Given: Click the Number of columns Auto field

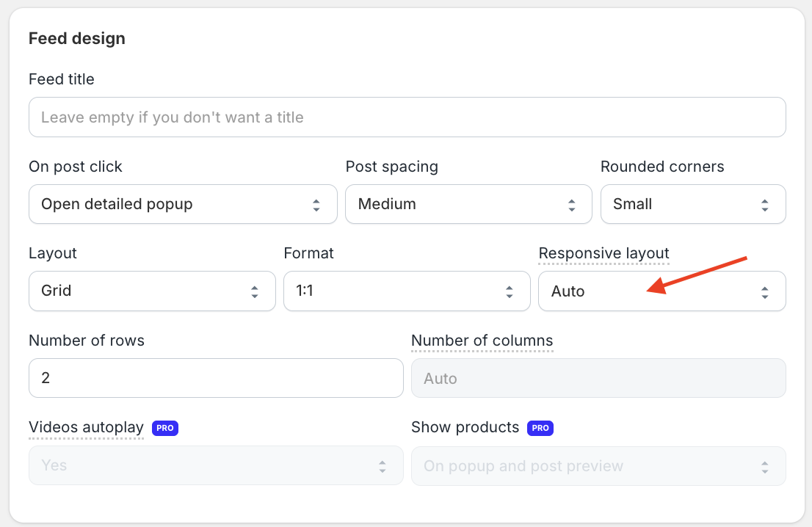Looking at the screenshot, I should coord(598,378).
